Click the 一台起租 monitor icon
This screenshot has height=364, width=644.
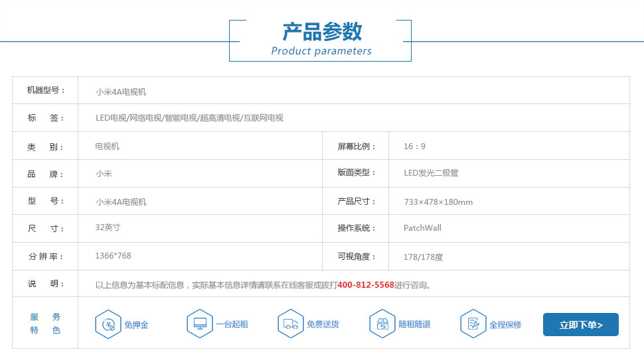pos(200,324)
